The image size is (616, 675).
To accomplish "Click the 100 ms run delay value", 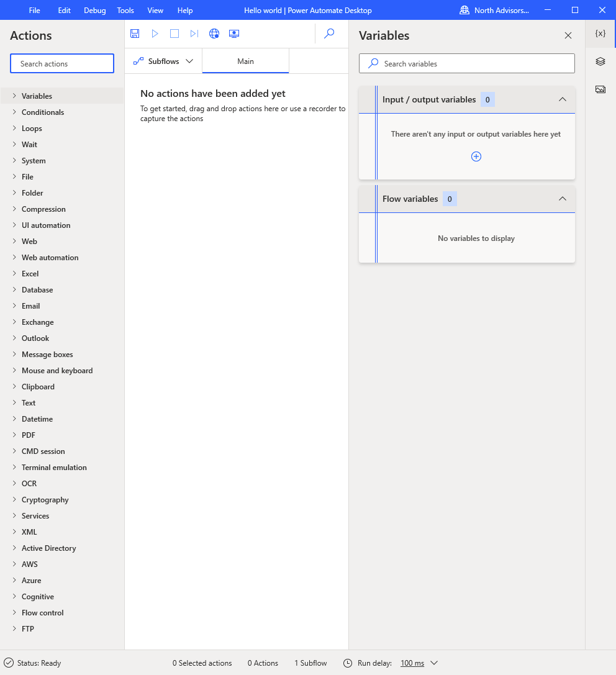I will coord(412,663).
